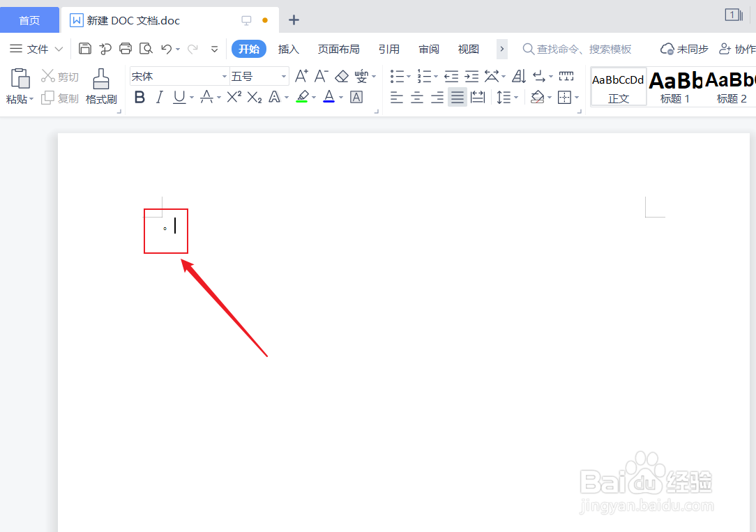
Task: Click the Save icon in quick toolbar
Action: click(x=85, y=48)
